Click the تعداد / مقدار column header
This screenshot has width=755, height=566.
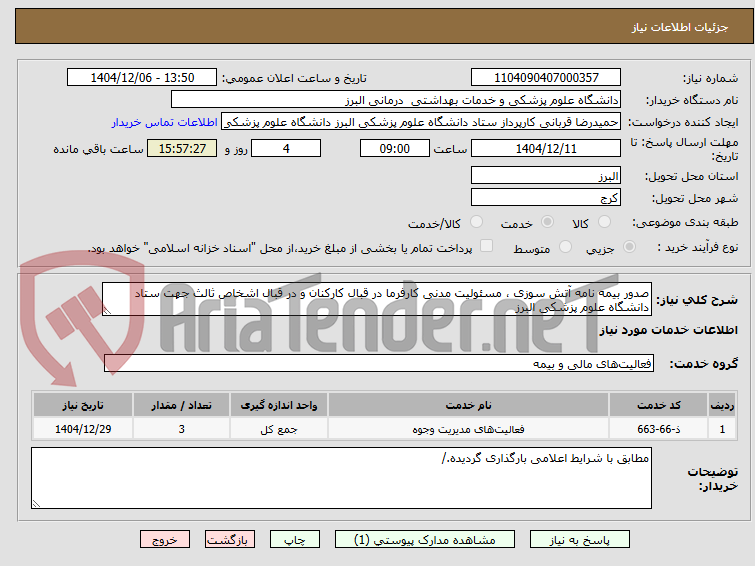[182, 405]
